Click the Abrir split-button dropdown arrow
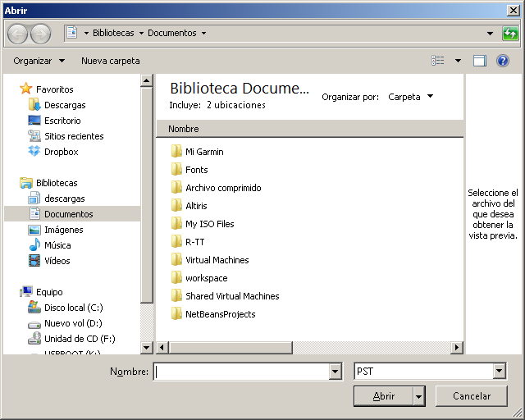This screenshot has height=420, width=525. [418, 396]
